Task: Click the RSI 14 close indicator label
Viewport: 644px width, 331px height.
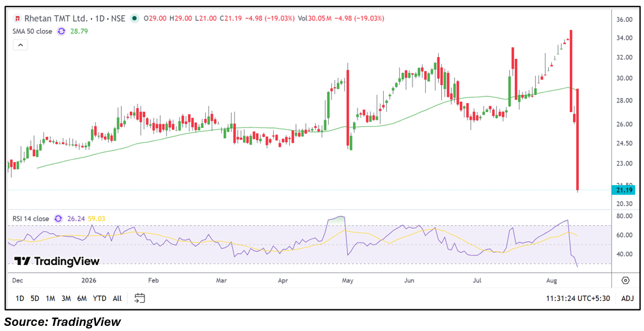Action: (x=31, y=219)
